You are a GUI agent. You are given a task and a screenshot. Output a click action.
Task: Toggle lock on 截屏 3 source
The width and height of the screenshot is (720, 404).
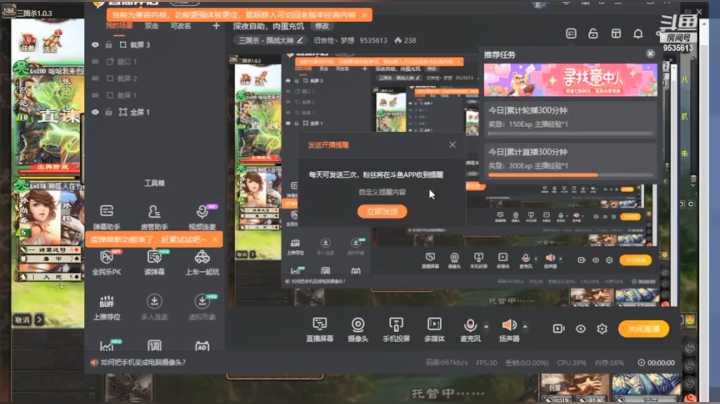pyautogui.click(x=109, y=45)
